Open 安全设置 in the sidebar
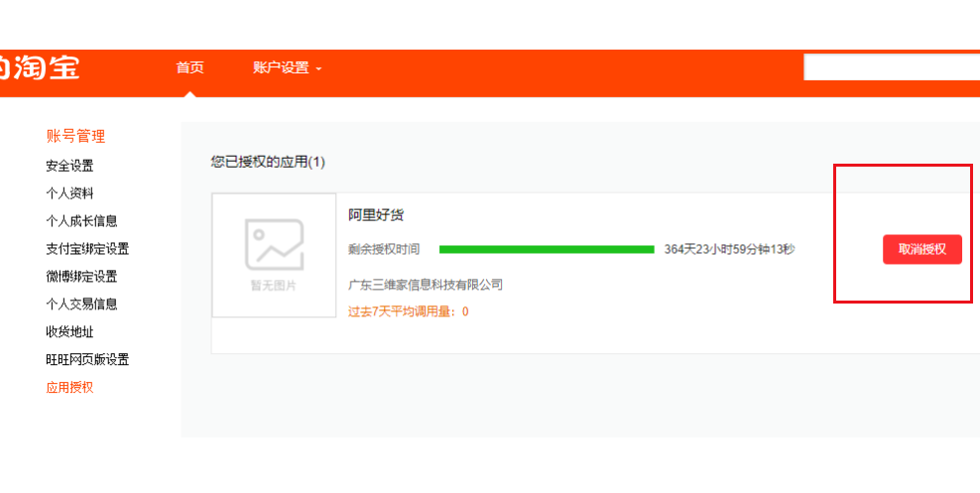 [69, 166]
